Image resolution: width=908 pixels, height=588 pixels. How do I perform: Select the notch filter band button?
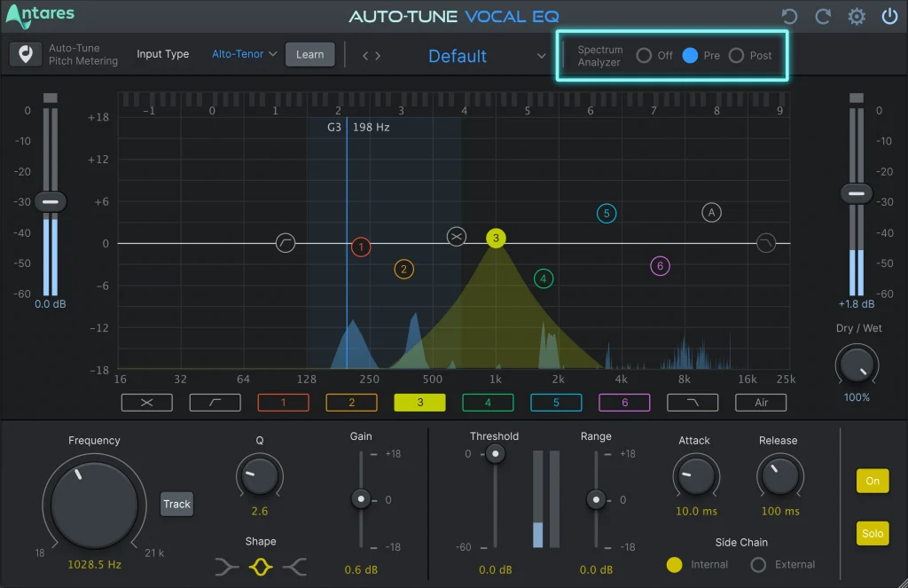146,403
